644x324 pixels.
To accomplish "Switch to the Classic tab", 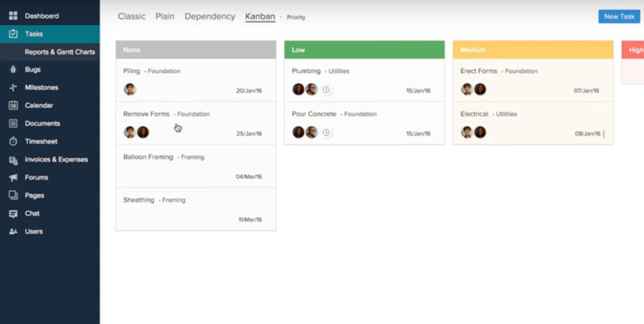I will click(131, 16).
